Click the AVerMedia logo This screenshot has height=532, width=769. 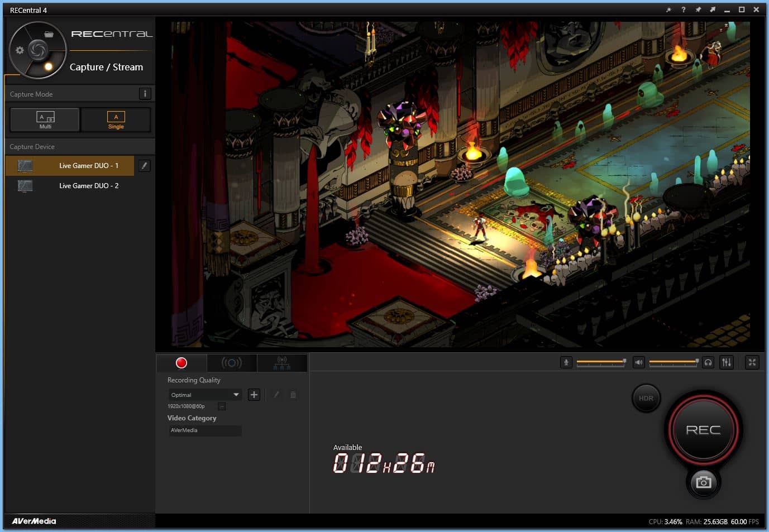point(34,521)
